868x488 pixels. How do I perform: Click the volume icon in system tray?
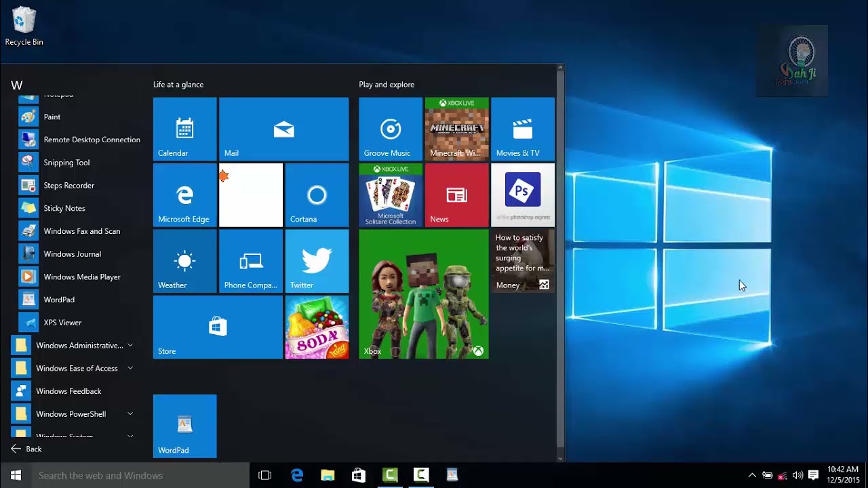pos(797,475)
